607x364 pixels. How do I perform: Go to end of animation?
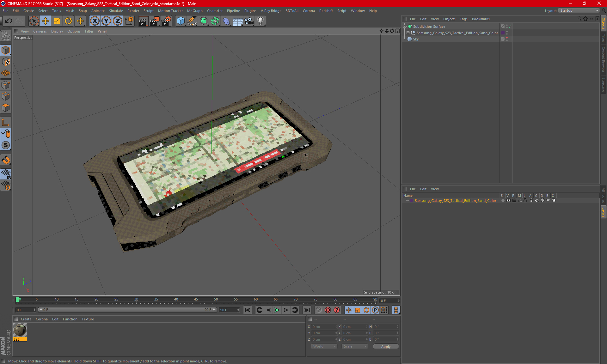[307, 310]
